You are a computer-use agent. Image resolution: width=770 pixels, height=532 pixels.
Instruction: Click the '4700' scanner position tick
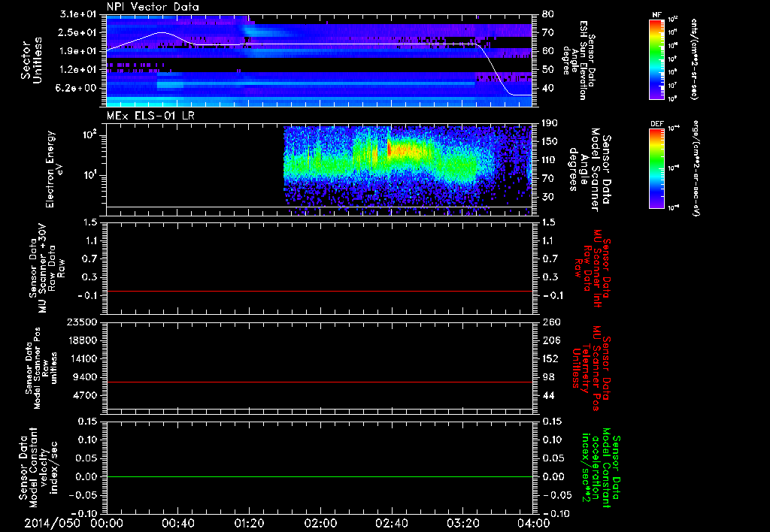[86, 395]
